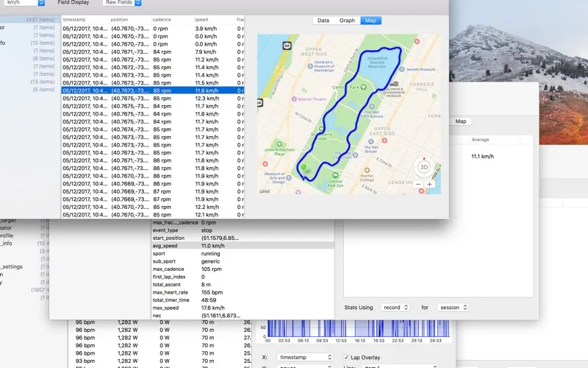Select the (1957 items) entry in back window
Viewport: 588px width, 368px height.
pyautogui.click(x=24, y=290)
